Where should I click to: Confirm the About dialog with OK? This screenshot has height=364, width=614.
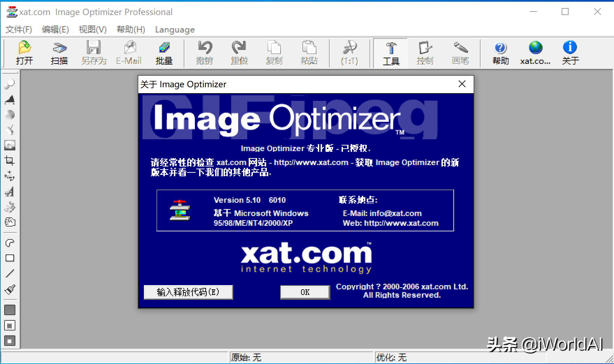(305, 292)
